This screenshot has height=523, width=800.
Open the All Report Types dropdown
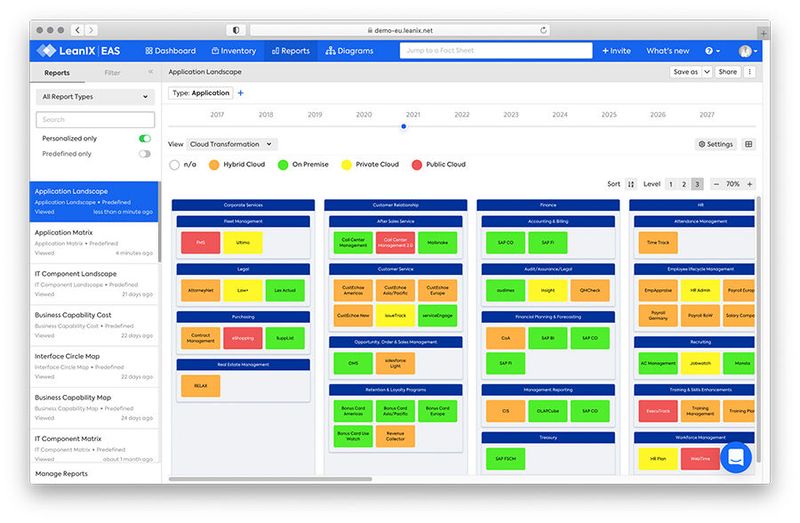click(x=95, y=96)
